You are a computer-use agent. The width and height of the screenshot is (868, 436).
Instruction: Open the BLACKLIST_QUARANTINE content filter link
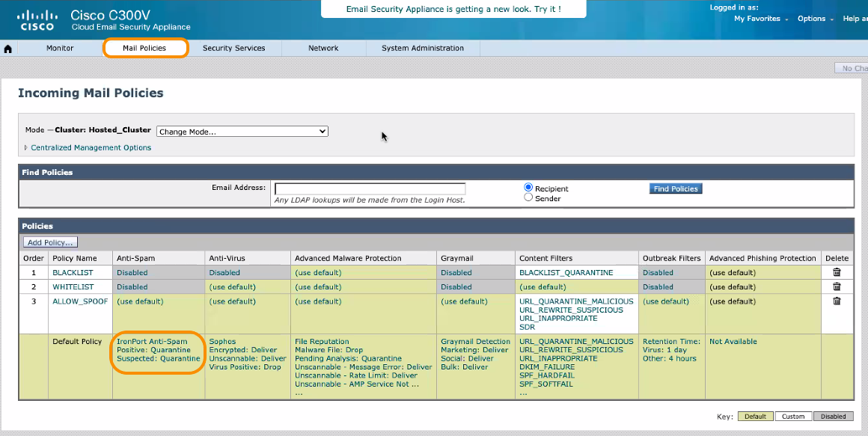pyautogui.click(x=566, y=273)
